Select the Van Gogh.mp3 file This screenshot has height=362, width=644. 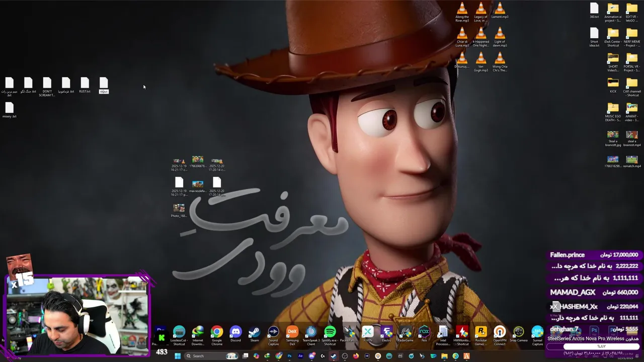click(x=481, y=62)
